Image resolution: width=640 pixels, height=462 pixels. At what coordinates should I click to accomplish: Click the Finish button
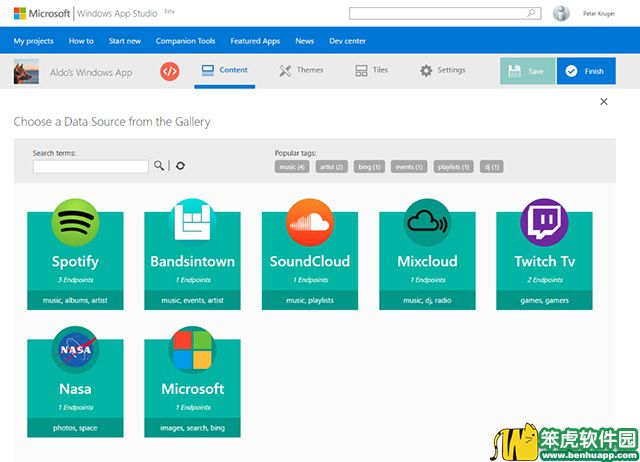(586, 71)
